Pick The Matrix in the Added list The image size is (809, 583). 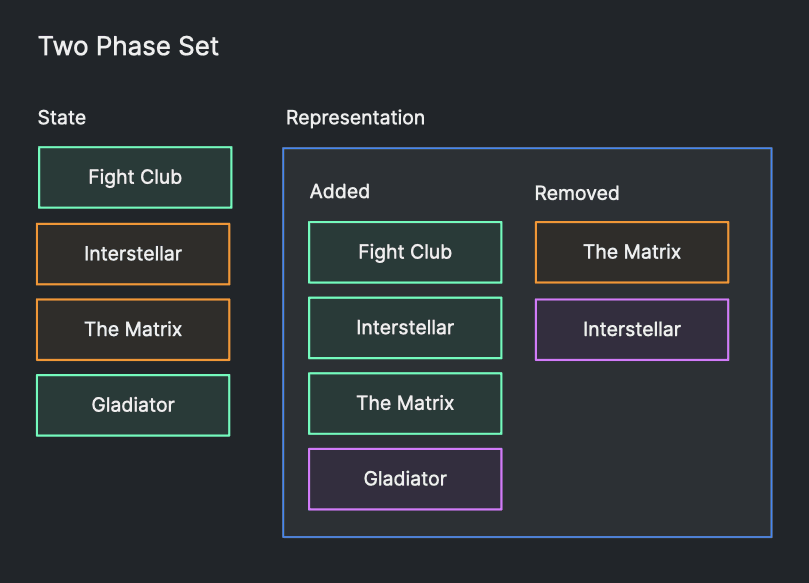pyautogui.click(x=405, y=404)
